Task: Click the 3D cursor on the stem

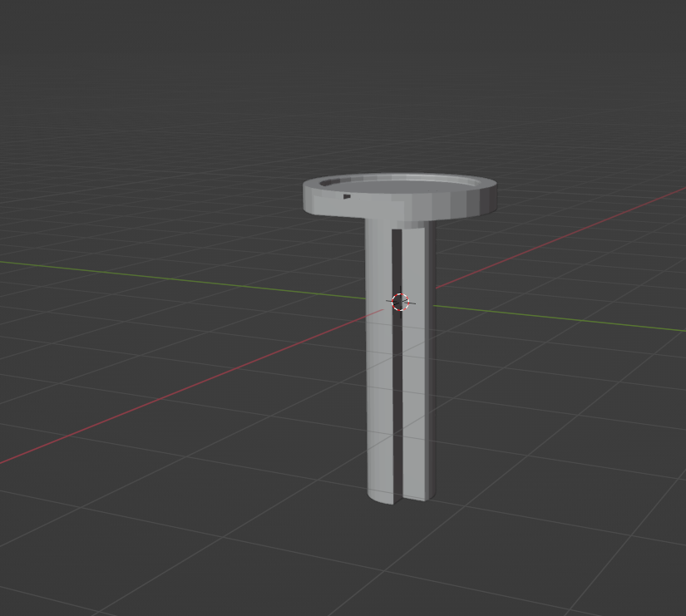Action: [400, 302]
